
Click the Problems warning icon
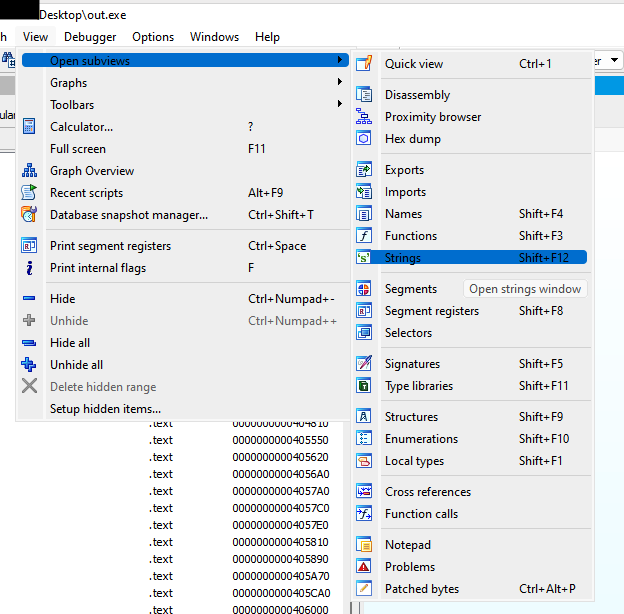pyautogui.click(x=364, y=566)
